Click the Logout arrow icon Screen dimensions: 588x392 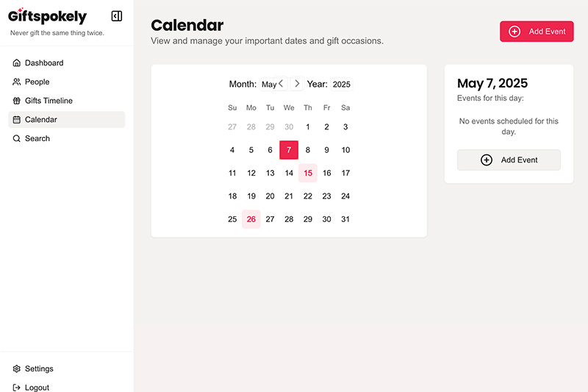(x=16, y=388)
